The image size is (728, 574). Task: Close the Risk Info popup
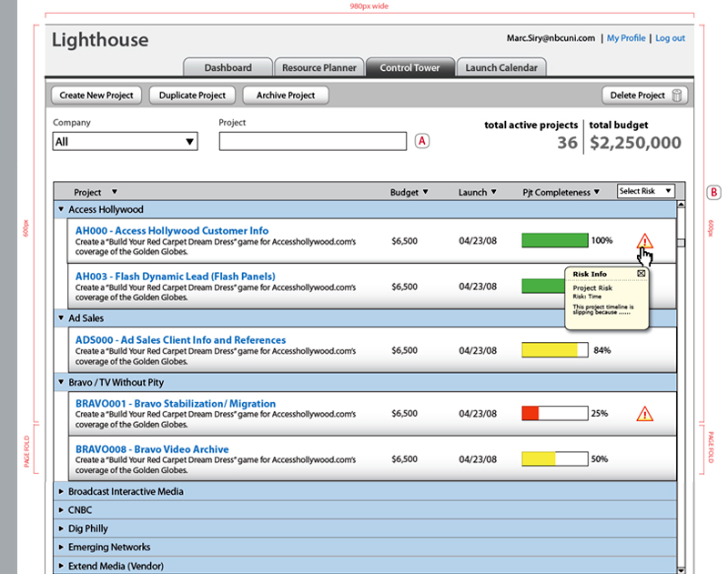pyautogui.click(x=641, y=273)
